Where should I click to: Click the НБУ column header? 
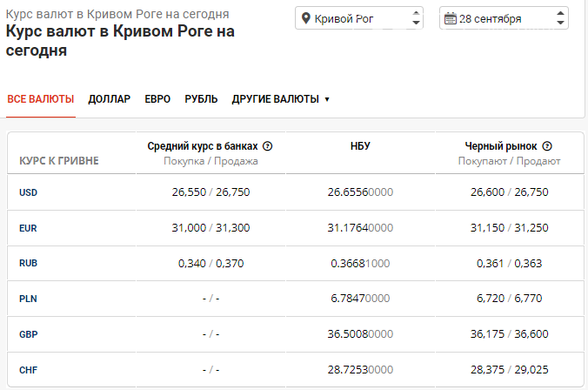(x=360, y=146)
